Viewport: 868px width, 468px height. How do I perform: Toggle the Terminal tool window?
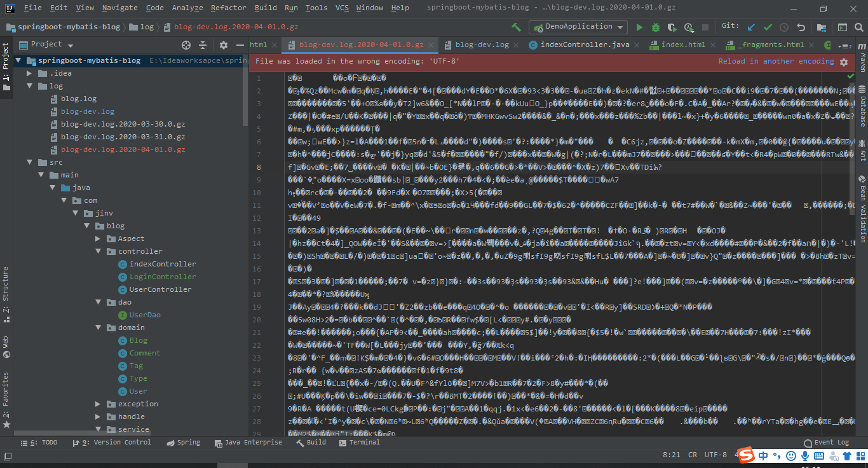[365, 442]
